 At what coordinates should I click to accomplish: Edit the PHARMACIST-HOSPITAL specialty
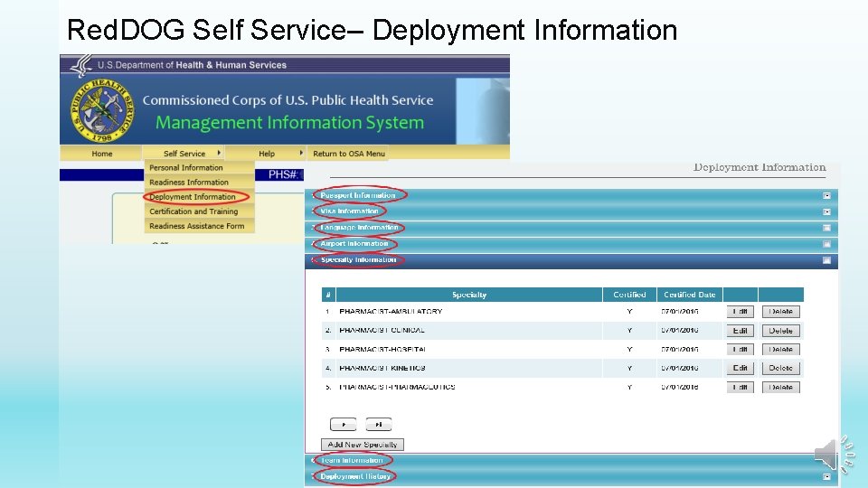click(x=741, y=350)
